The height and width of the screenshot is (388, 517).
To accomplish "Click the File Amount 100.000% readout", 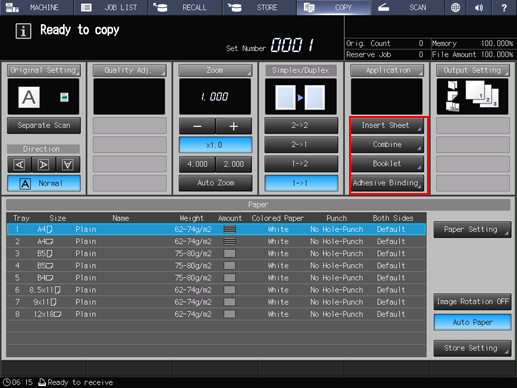I will (x=472, y=54).
